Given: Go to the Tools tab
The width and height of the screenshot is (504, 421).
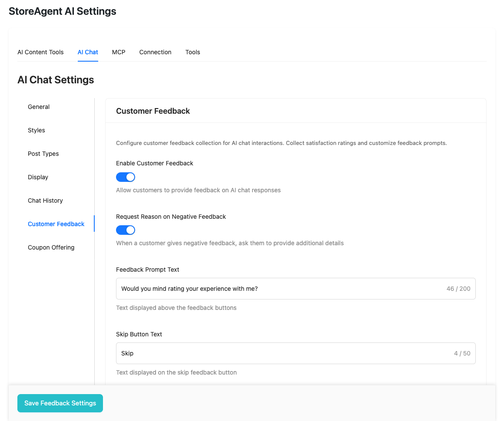Looking at the screenshot, I should [192, 52].
